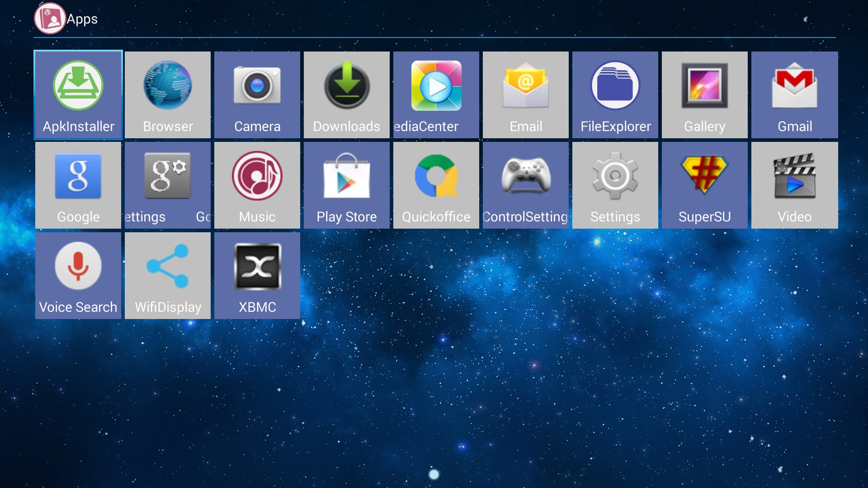Open the Video player app
Viewport: 868px width, 488px height.
point(795,185)
